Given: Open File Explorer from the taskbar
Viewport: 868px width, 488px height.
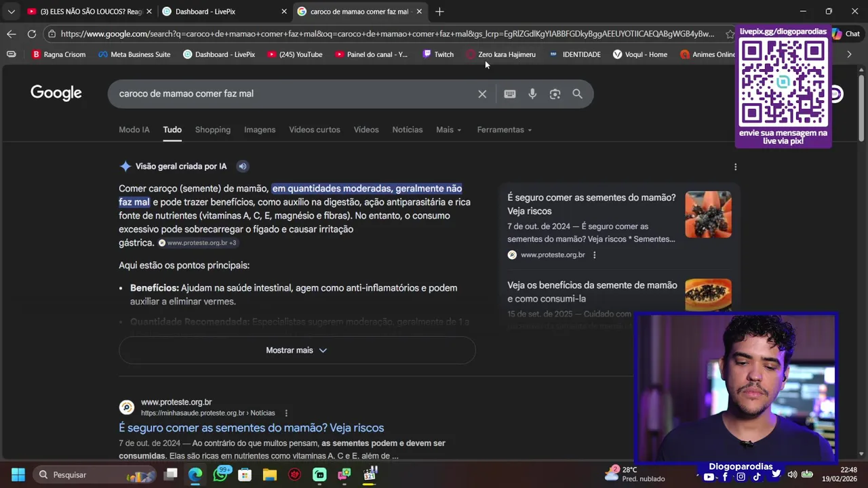Looking at the screenshot, I should click(270, 474).
